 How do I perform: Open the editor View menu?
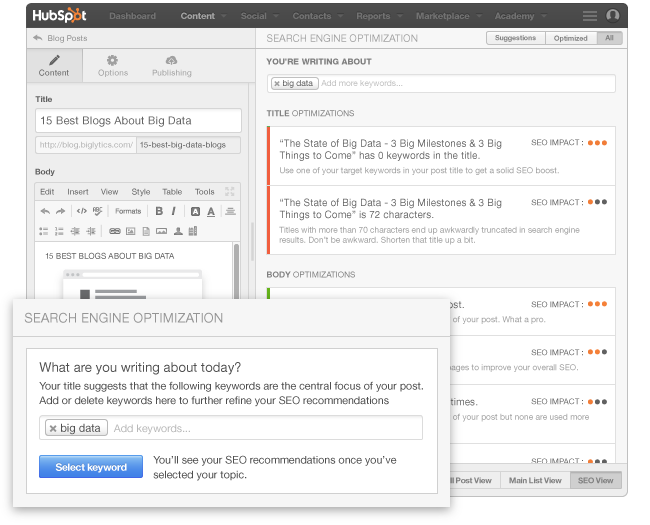pyautogui.click(x=109, y=192)
